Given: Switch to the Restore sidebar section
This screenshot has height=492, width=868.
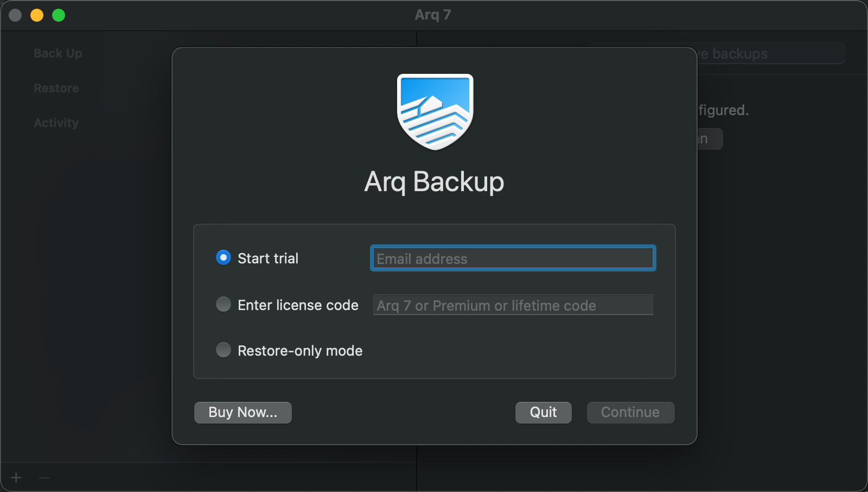Looking at the screenshot, I should click(x=56, y=88).
